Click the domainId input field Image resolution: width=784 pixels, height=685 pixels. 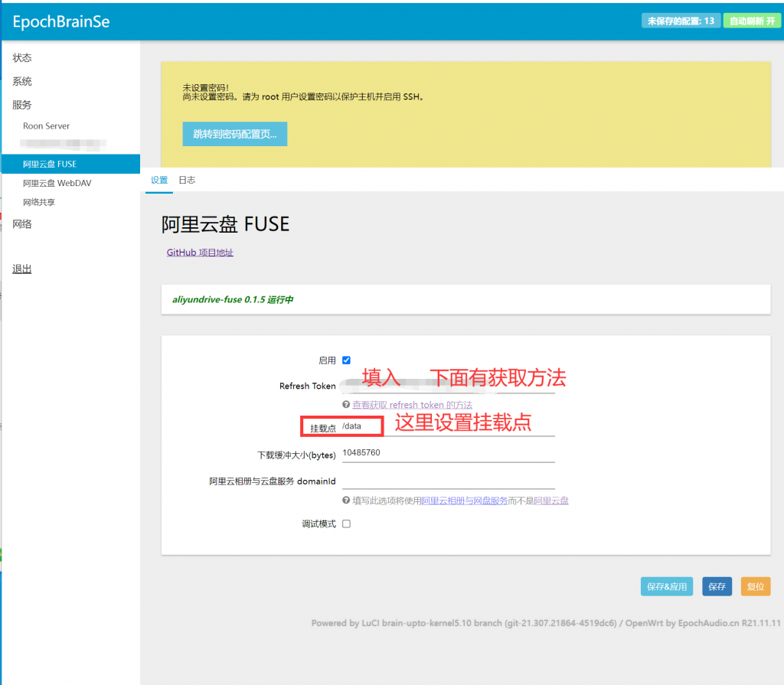[x=448, y=480]
